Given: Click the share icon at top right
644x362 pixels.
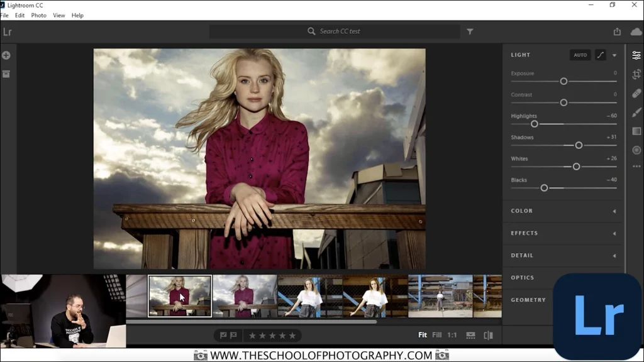Looking at the screenshot, I should pos(618,30).
